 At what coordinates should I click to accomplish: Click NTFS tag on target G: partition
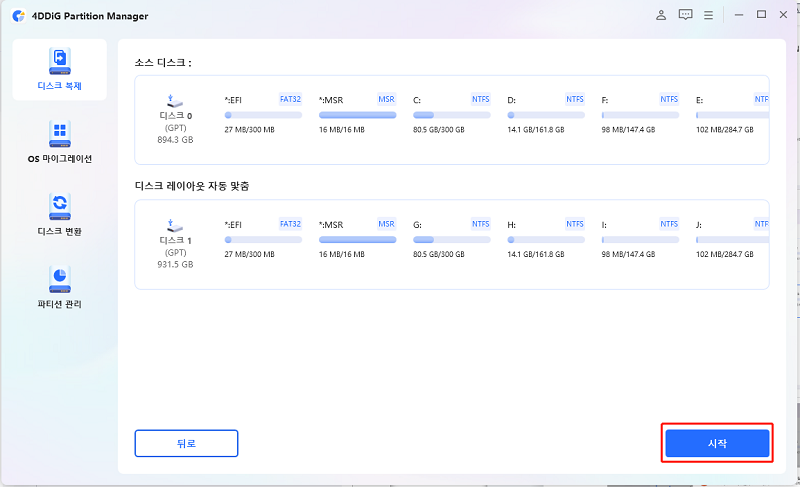coord(481,224)
